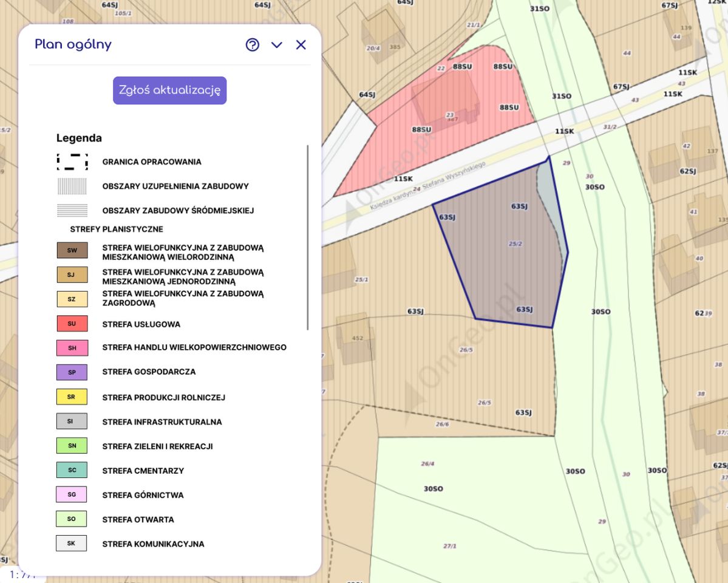Image resolution: width=728 pixels, height=583 pixels.
Task: Click the STREFA USŁUGOWA legend label
Action: pos(141,324)
